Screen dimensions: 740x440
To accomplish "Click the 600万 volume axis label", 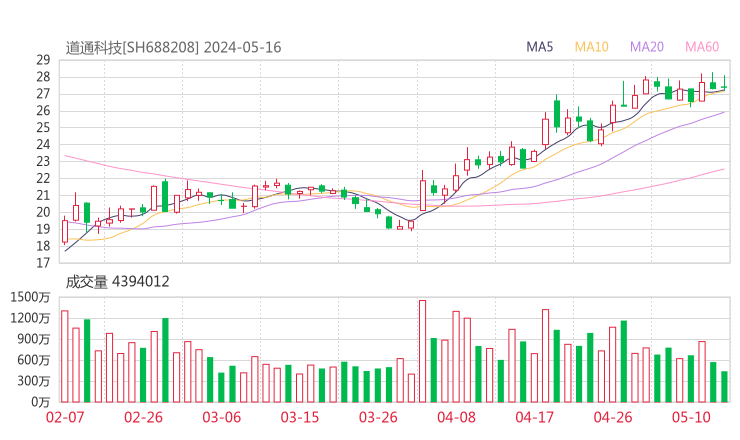I will click(x=34, y=360).
